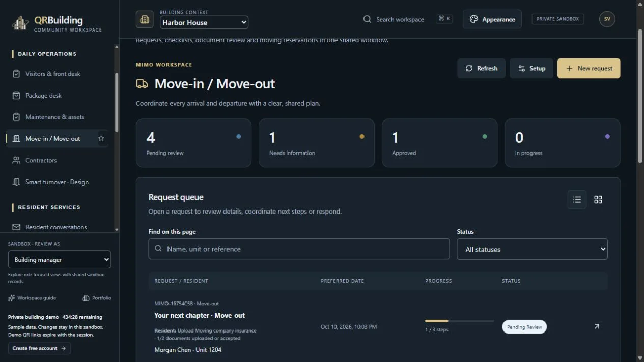Open the SV user avatar menu

coord(607,19)
